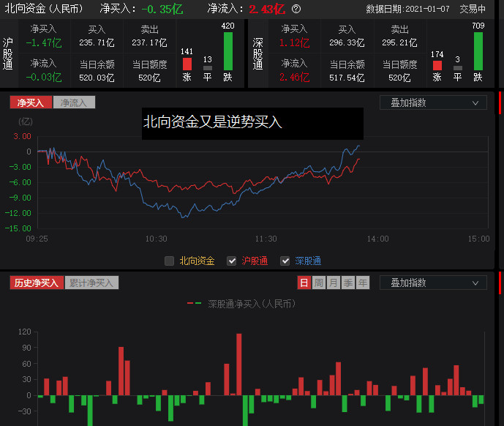Click the gray 平 bar in 沪股通 panel
This screenshot has height=426, width=504.
point(208,68)
